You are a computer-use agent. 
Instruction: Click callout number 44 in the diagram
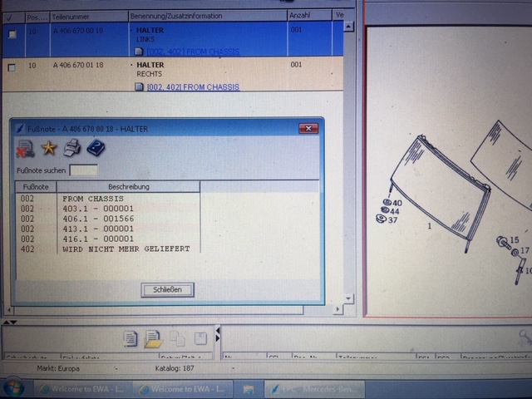click(395, 211)
